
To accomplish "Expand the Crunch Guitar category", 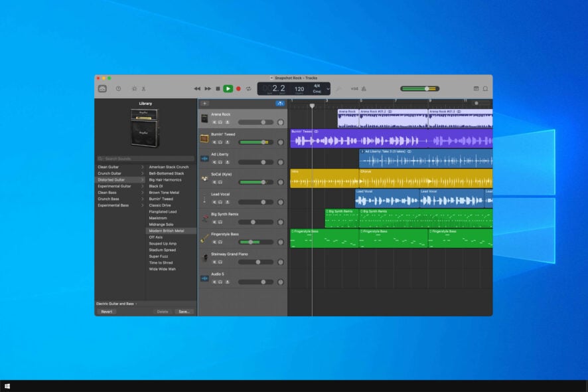I will tap(142, 173).
